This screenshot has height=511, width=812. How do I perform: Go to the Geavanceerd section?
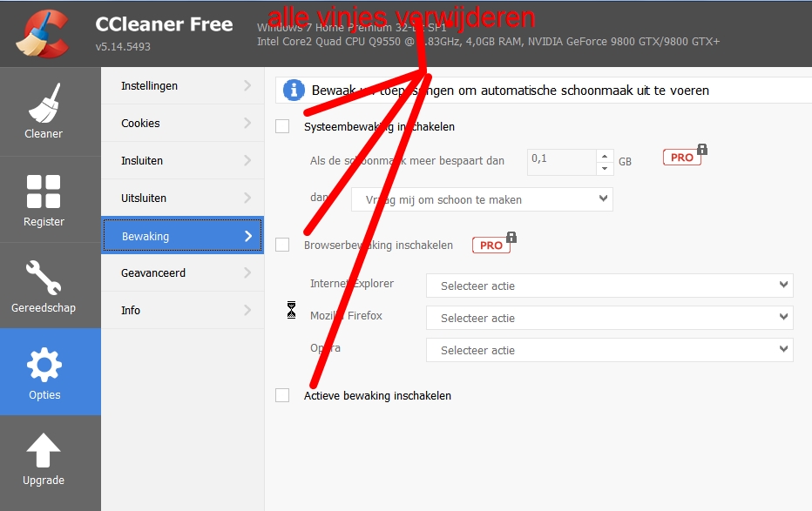point(182,272)
